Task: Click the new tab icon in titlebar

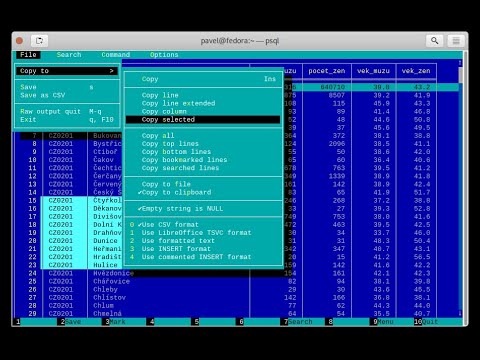Action: coord(39,41)
